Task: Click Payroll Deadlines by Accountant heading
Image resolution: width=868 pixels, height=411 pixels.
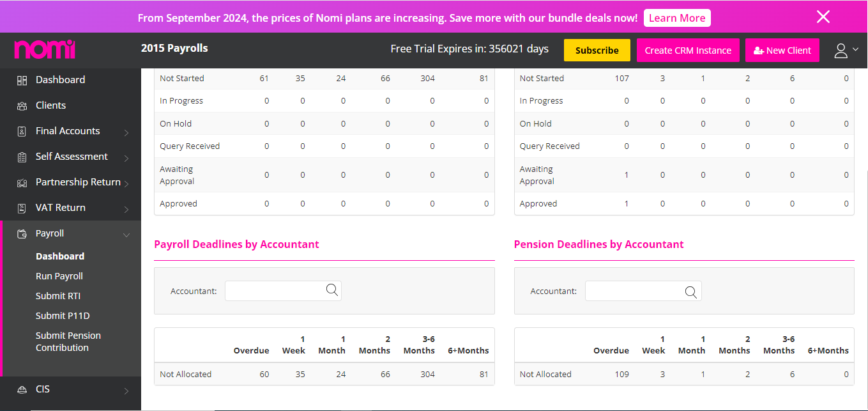Action: 236,244
